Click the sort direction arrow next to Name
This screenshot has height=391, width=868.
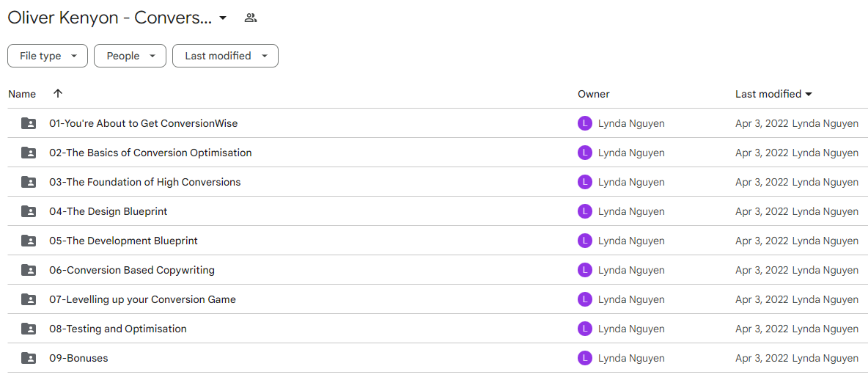pos(58,94)
